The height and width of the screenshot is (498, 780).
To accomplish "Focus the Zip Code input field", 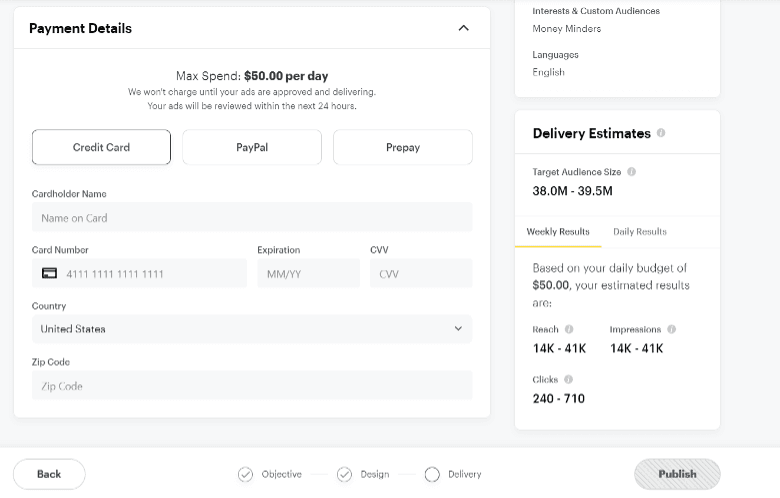I will [x=252, y=386].
